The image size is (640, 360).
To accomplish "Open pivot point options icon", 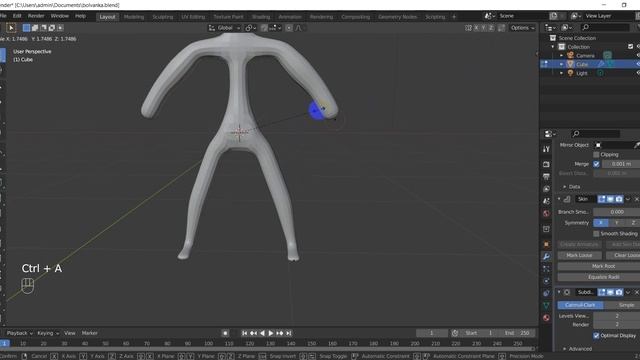I will coord(250,28).
